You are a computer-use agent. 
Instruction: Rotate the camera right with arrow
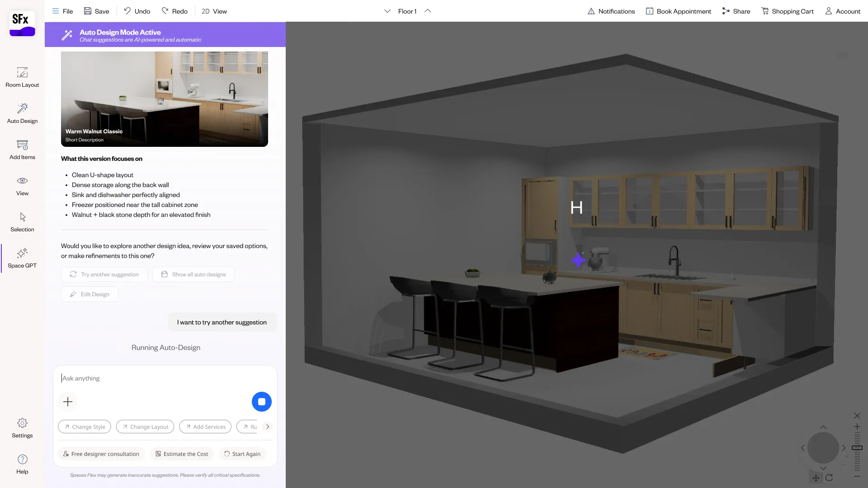[x=844, y=448]
